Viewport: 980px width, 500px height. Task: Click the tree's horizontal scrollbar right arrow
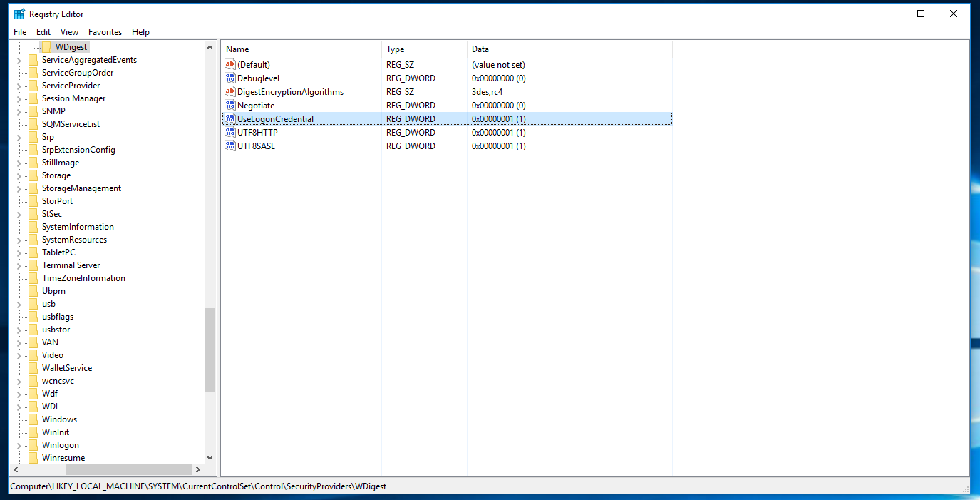click(197, 470)
